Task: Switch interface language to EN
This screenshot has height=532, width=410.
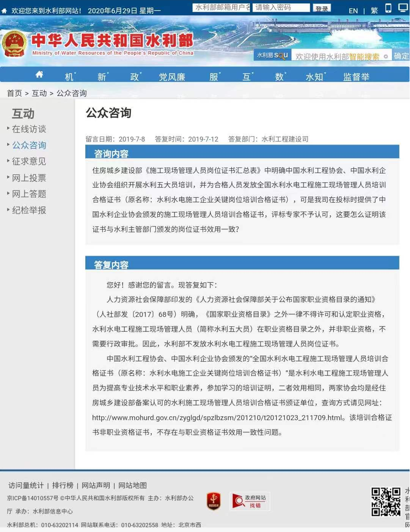Action: point(353,11)
